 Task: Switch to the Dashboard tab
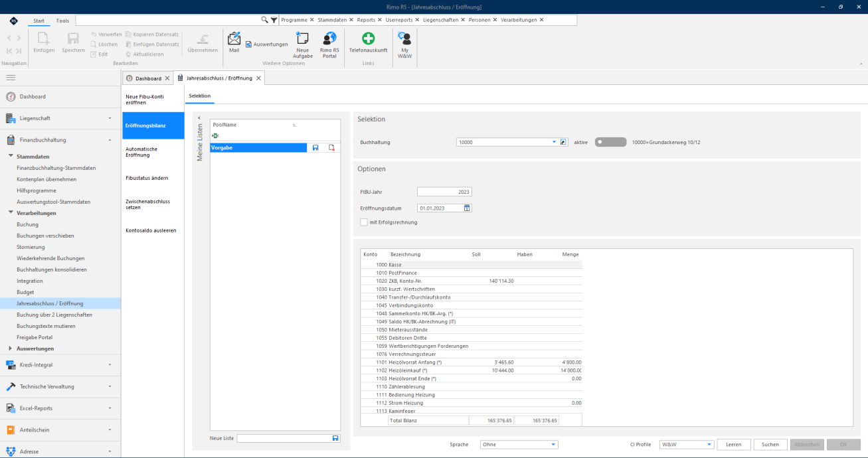point(147,78)
